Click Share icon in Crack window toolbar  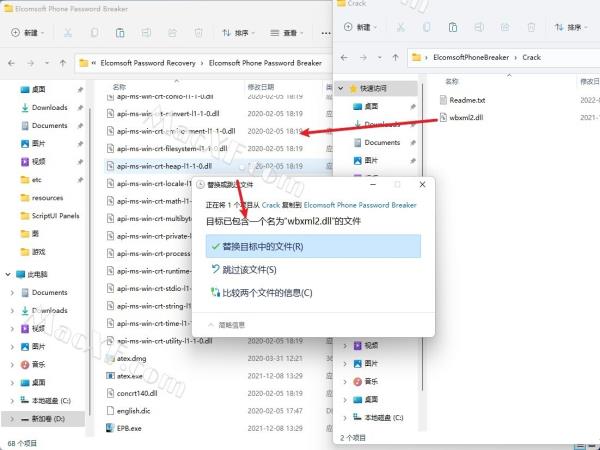(505, 27)
